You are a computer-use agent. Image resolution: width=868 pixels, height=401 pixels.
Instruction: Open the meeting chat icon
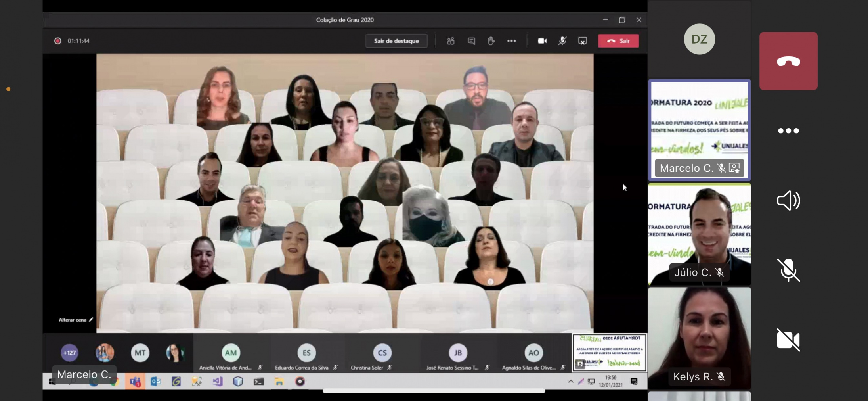click(471, 41)
